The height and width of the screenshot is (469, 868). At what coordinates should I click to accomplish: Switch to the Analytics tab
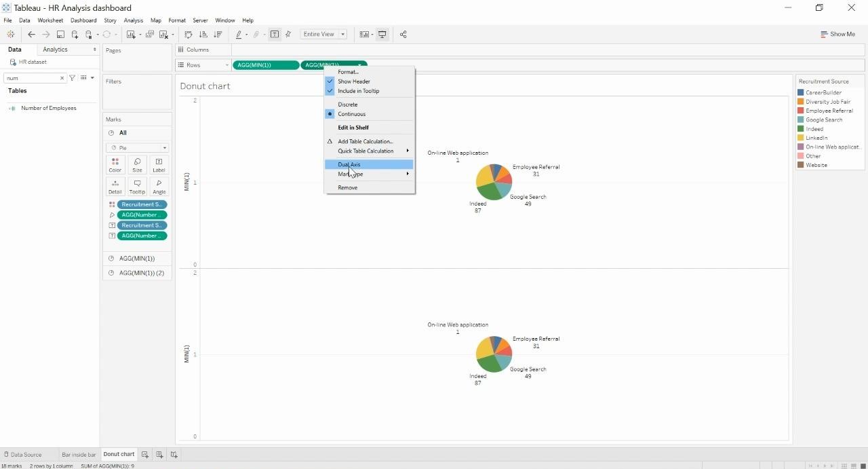coord(55,50)
